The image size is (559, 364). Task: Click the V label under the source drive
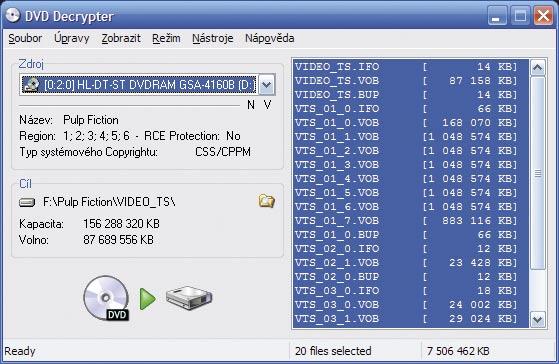[x=267, y=105]
